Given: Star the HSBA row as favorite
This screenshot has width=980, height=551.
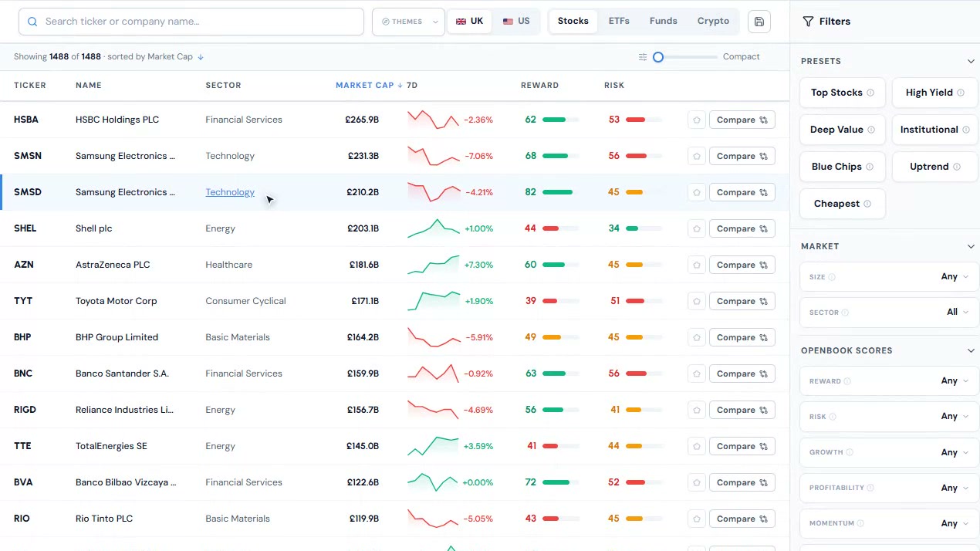Looking at the screenshot, I should pos(697,120).
